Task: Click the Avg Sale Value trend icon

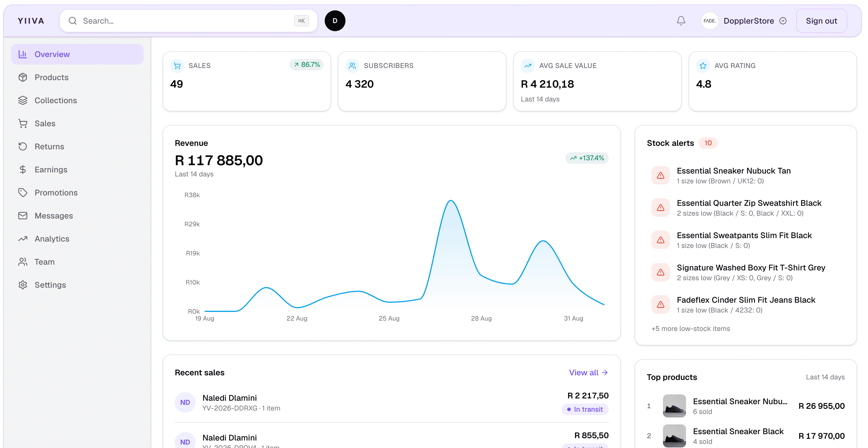Action: [x=528, y=66]
